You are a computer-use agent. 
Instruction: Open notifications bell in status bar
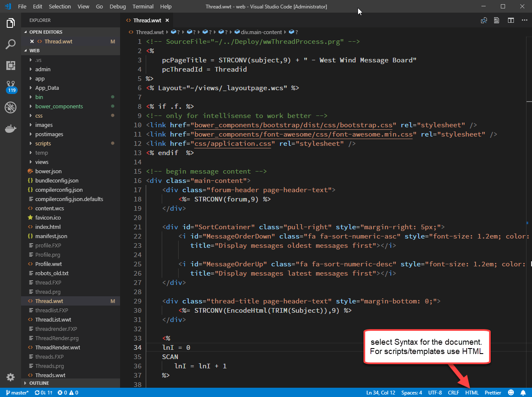(523, 392)
